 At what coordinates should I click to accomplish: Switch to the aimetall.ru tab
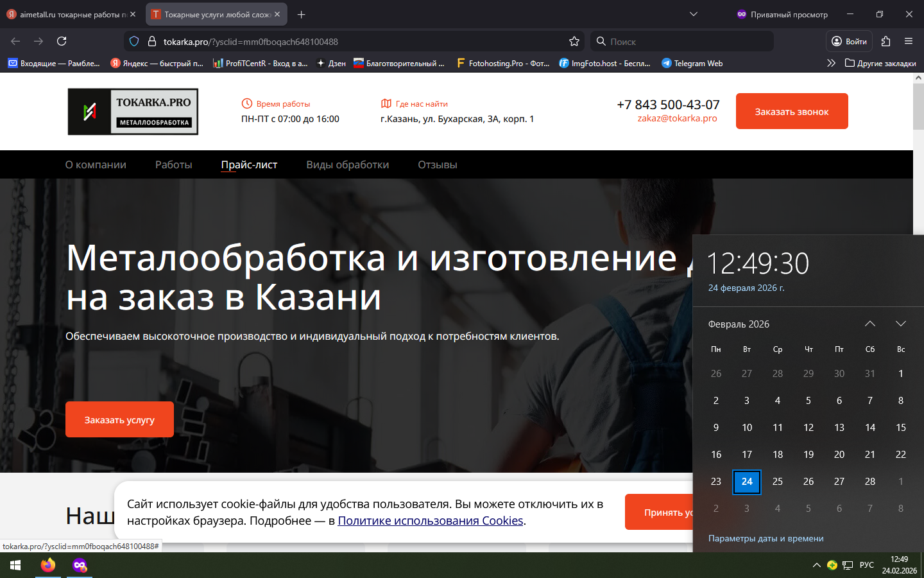coord(67,14)
